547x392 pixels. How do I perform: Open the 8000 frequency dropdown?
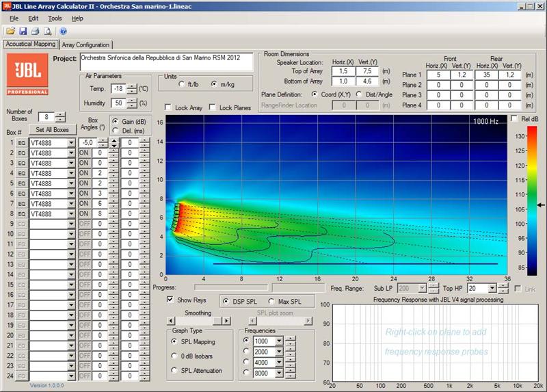[x=279, y=373]
